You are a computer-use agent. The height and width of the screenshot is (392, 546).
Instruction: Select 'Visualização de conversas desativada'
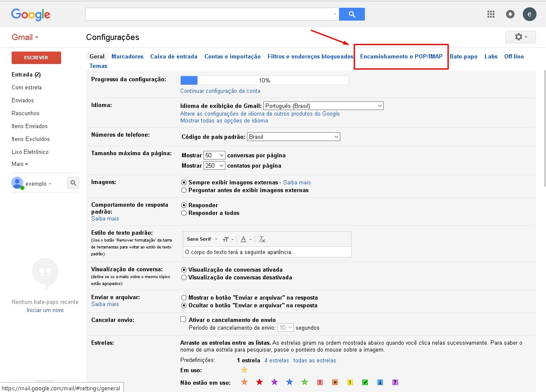pyautogui.click(x=184, y=277)
